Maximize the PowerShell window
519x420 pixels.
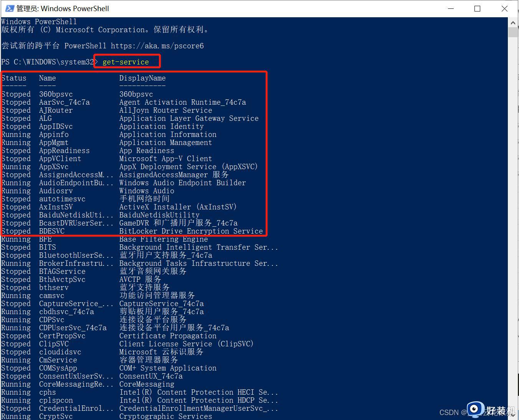click(x=477, y=8)
